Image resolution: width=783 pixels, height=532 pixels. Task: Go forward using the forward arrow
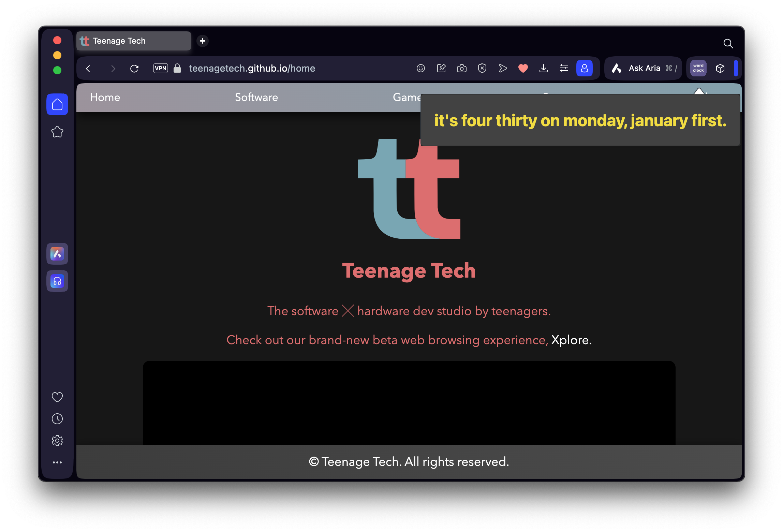click(x=113, y=69)
